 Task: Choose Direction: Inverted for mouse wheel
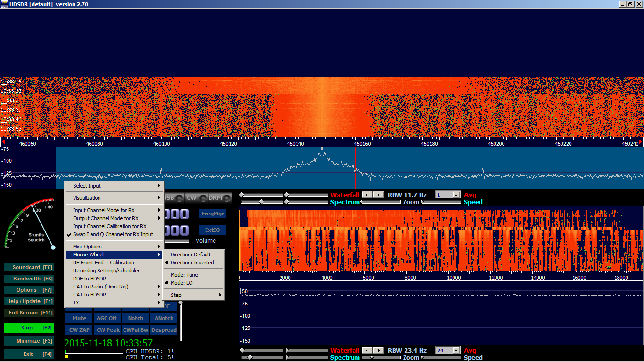pyautogui.click(x=194, y=263)
